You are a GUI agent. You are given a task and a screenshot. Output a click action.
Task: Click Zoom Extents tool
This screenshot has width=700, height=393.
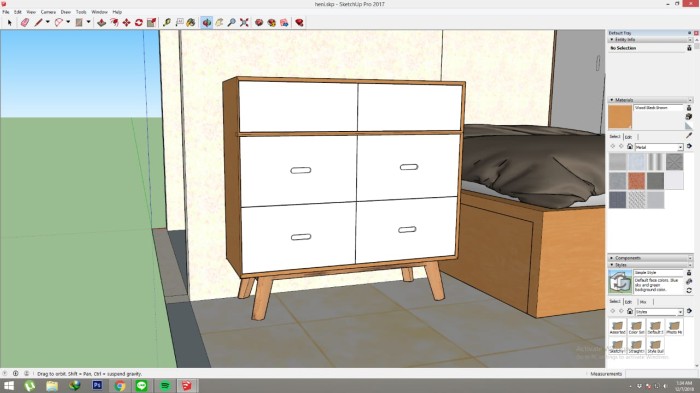click(x=244, y=22)
